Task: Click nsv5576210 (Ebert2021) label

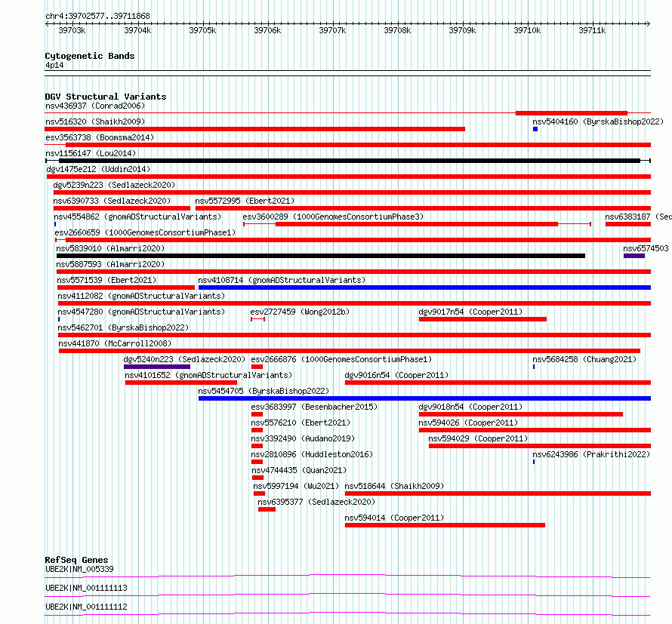Action: [x=301, y=423]
